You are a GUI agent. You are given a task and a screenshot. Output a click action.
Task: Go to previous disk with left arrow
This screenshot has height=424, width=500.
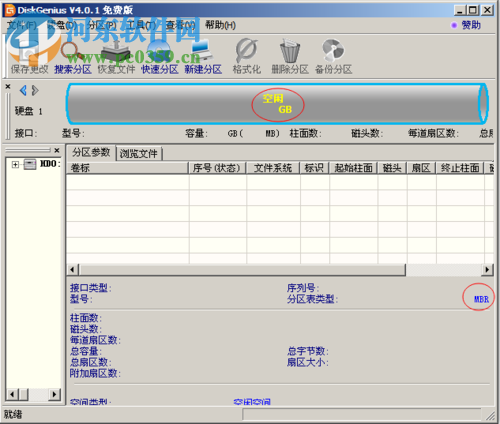click(23, 90)
